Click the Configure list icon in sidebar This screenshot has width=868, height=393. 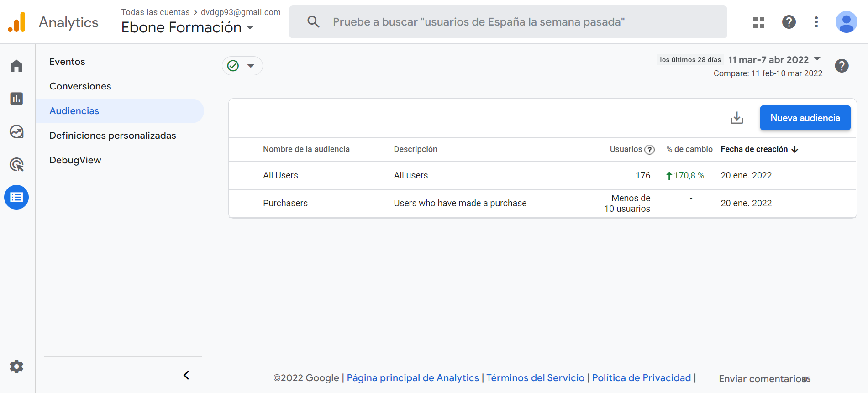click(x=16, y=197)
